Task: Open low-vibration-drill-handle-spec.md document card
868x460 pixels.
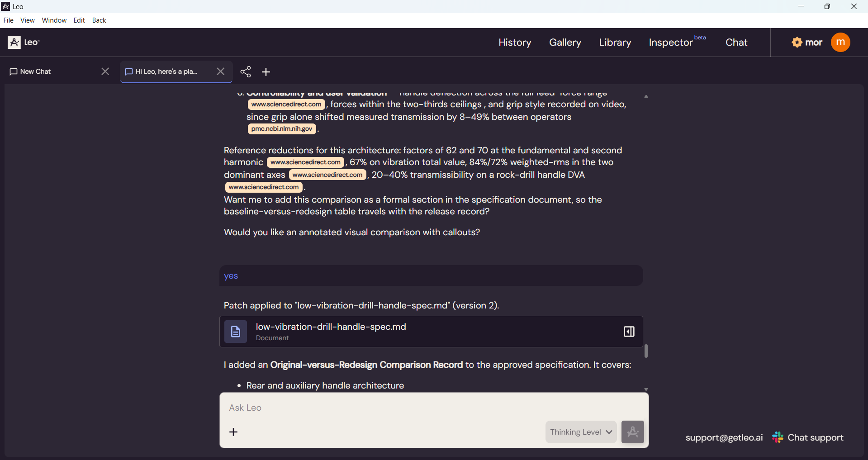Action: tap(431, 332)
